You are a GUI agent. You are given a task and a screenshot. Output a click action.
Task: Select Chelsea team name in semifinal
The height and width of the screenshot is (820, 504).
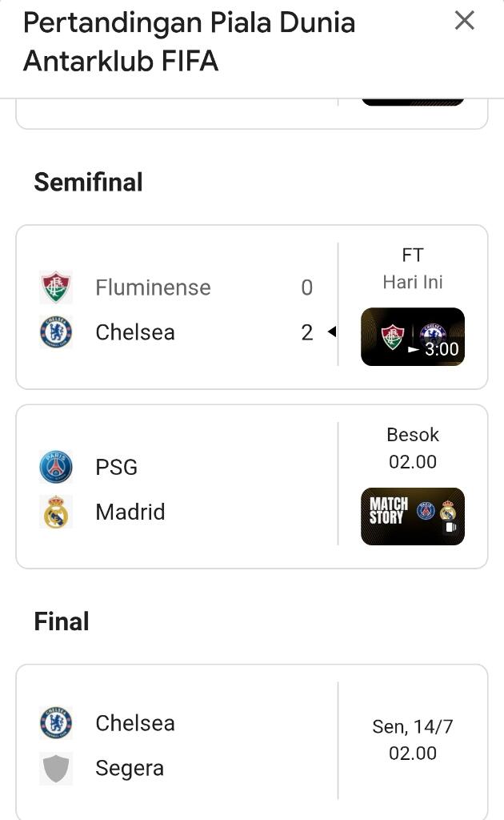[135, 332]
